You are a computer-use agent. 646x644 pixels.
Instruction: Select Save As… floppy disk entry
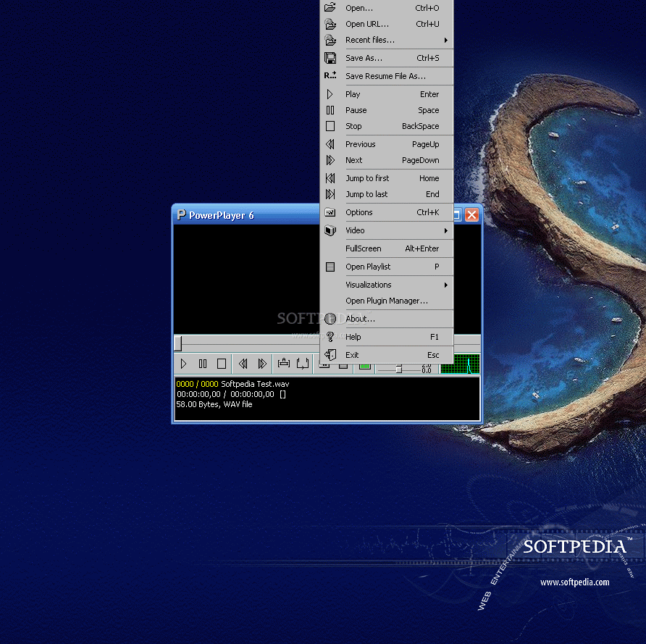click(387, 58)
